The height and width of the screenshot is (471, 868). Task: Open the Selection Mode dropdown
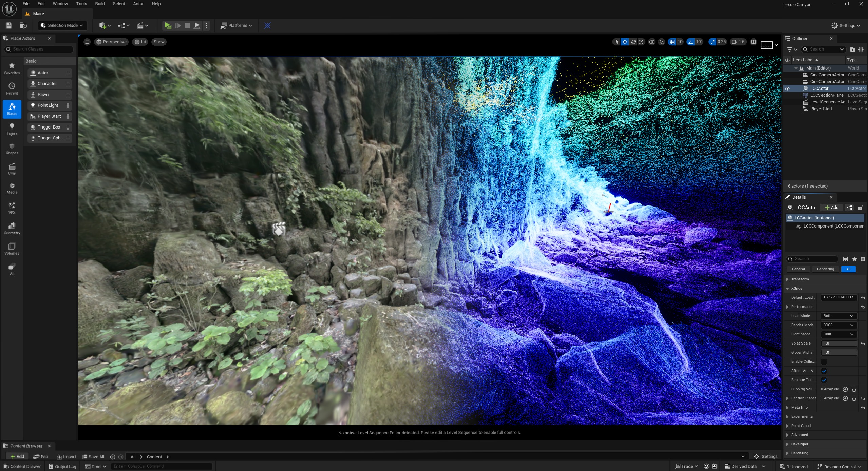(x=62, y=25)
